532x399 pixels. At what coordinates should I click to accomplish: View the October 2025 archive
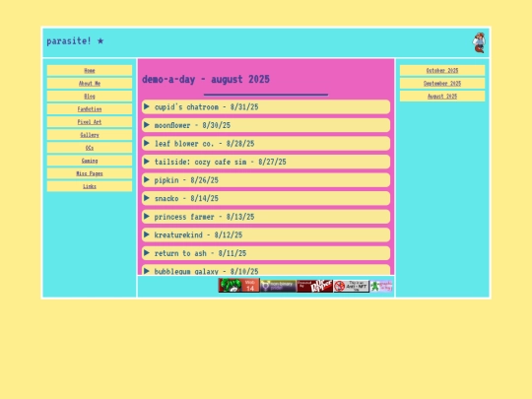(x=442, y=71)
